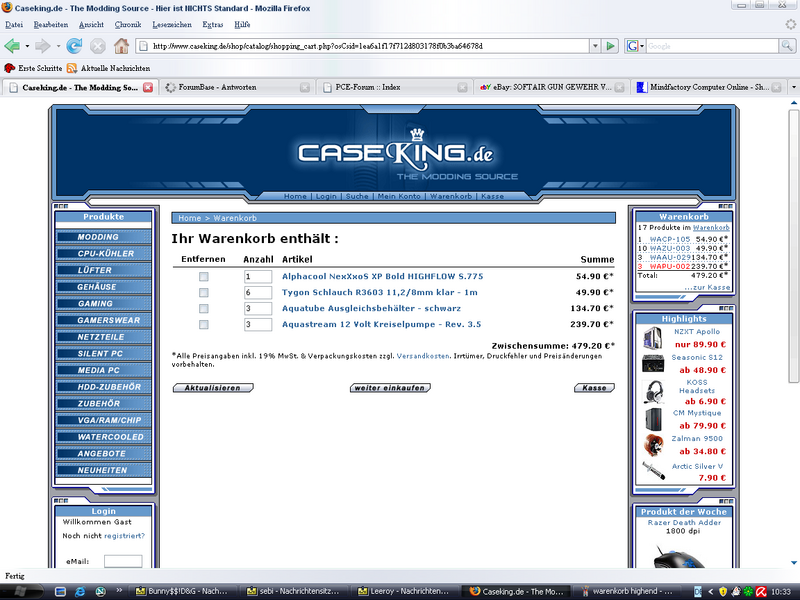
Task: Click the page vertical scrollbar thumb
Action: pyautogui.click(x=793, y=246)
